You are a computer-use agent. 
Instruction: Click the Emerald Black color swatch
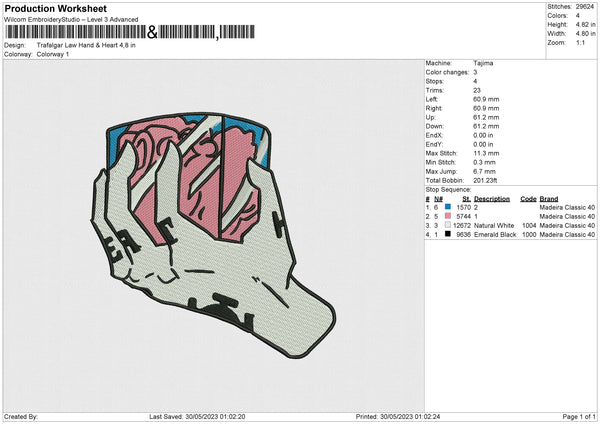tap(448, 234)
